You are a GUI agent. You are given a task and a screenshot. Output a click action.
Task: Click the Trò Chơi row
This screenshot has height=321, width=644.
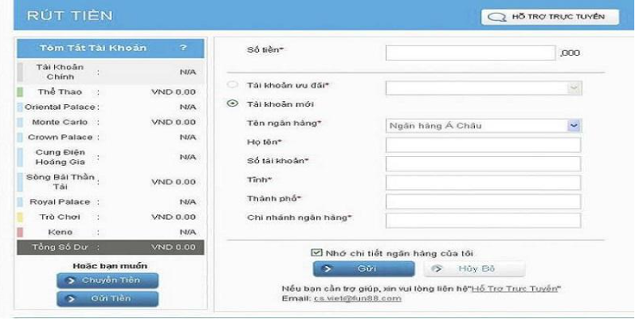tap(111, 217)
